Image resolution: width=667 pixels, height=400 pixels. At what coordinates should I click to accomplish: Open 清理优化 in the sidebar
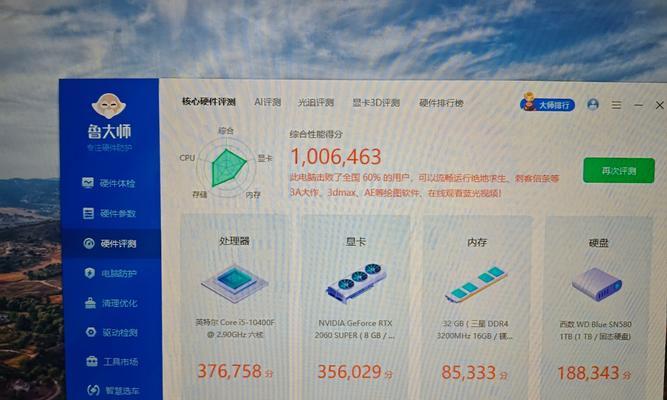[x=111, y=303]
